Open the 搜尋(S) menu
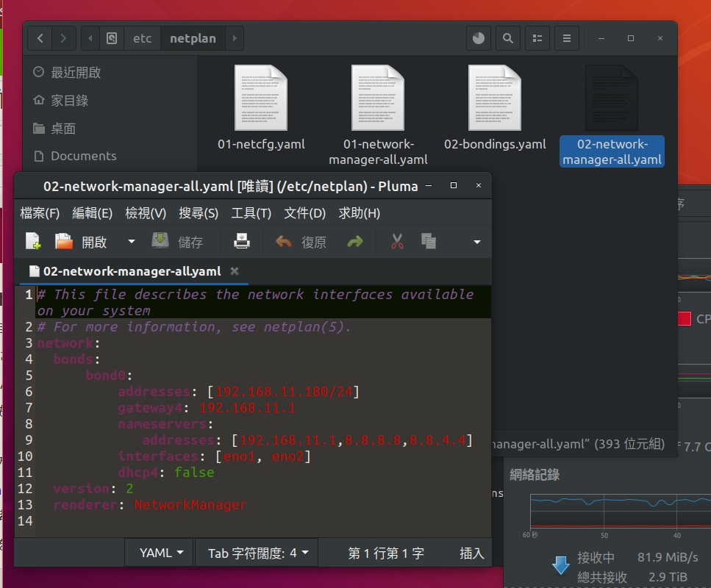 pos(199,213)
